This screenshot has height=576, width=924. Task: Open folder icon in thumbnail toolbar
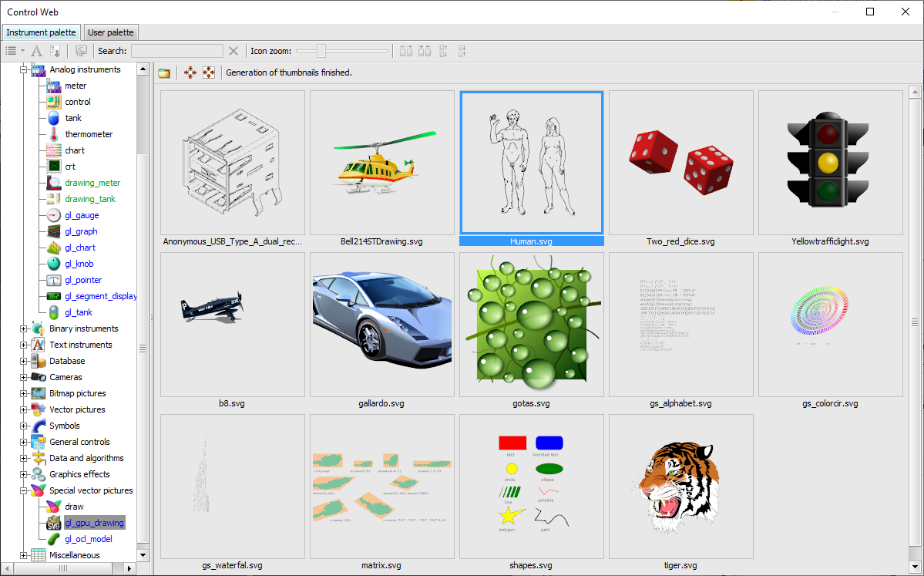(x=164, y=72)
